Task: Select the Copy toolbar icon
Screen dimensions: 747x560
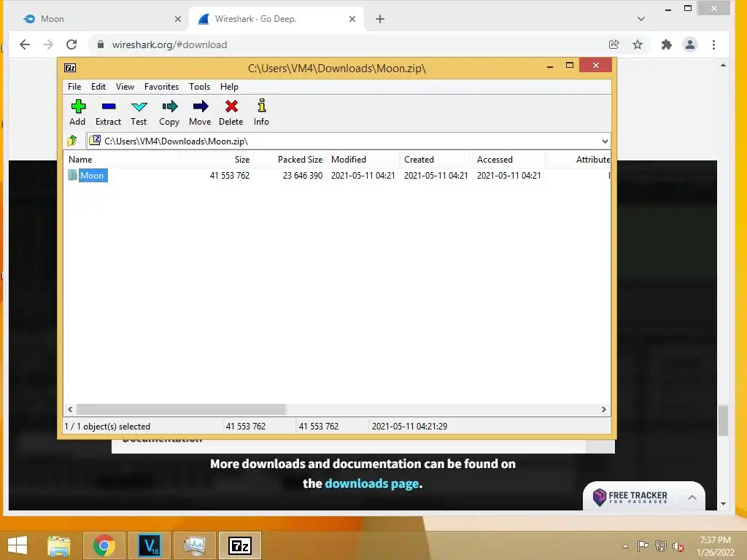Action: point(169,106)
